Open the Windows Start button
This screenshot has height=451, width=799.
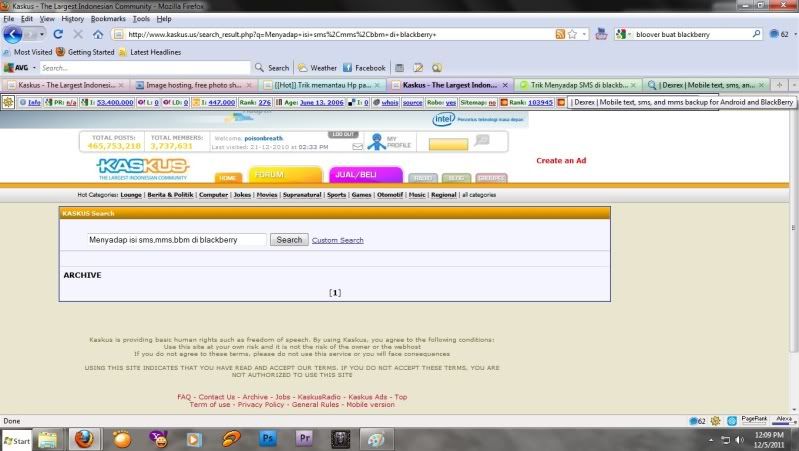tap(17, 441)
